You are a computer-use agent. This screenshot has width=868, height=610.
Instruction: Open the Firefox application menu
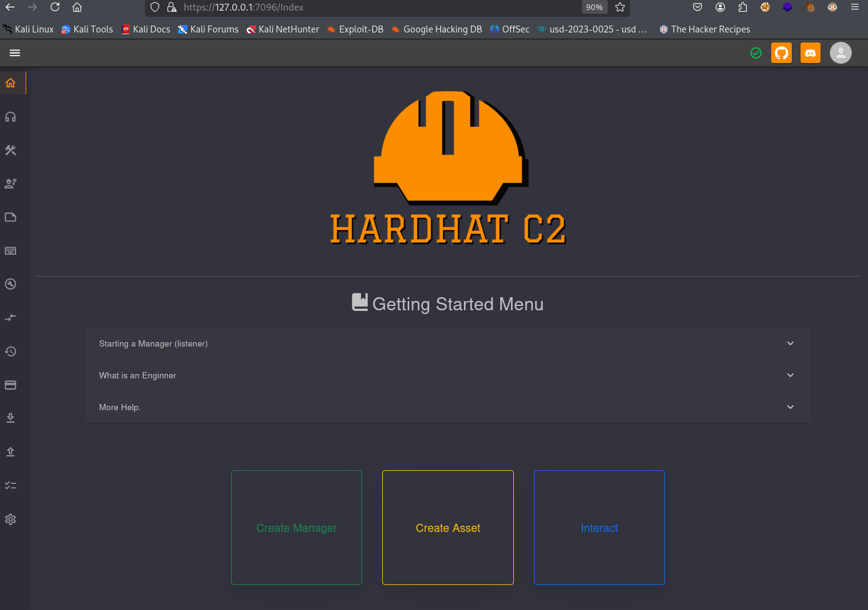point(855,7)
